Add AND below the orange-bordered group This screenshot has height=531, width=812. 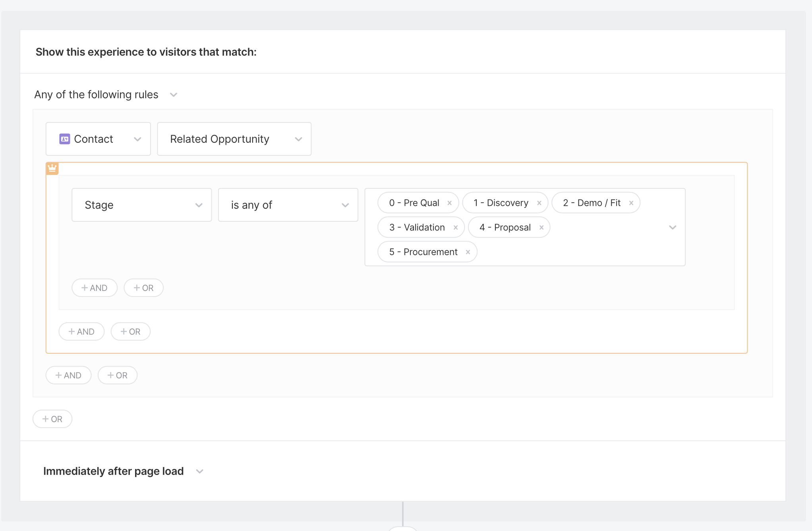pyautogui.click(x=68, y=375)
